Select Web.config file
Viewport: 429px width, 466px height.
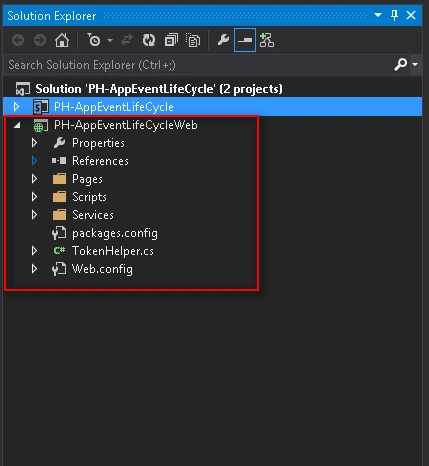point(102,269)
